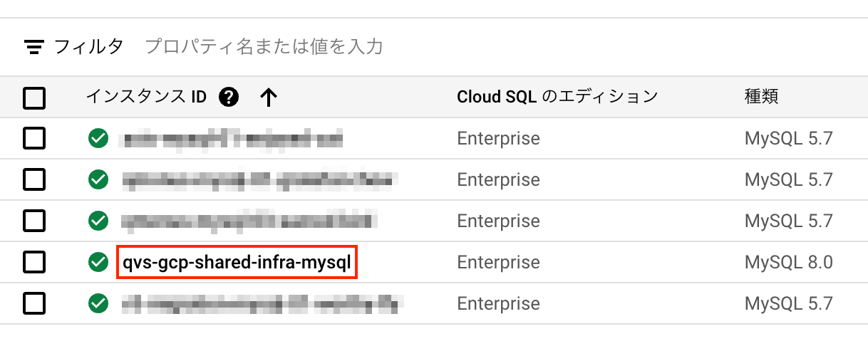Tick the second instance row checkbox
Screen dimensions: 868x346
click(34, 179)
